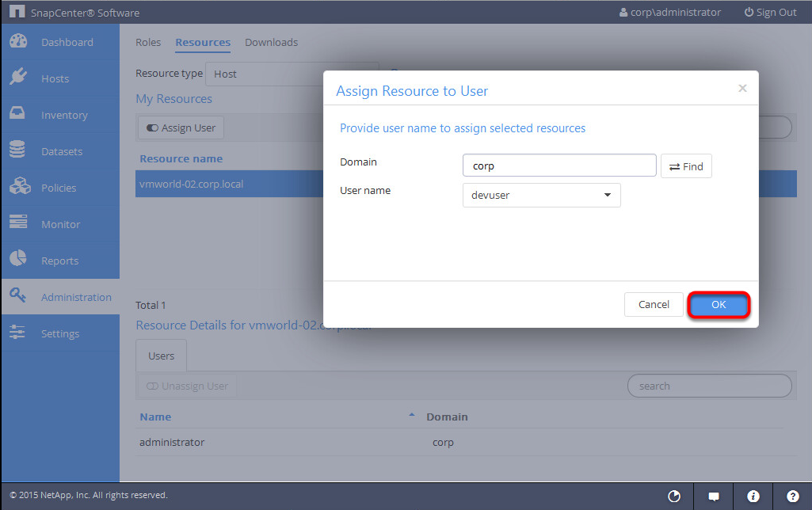Open the messages chat icon in footer
Viewport: 812px width, 510px height.
[x=714, y=497]
